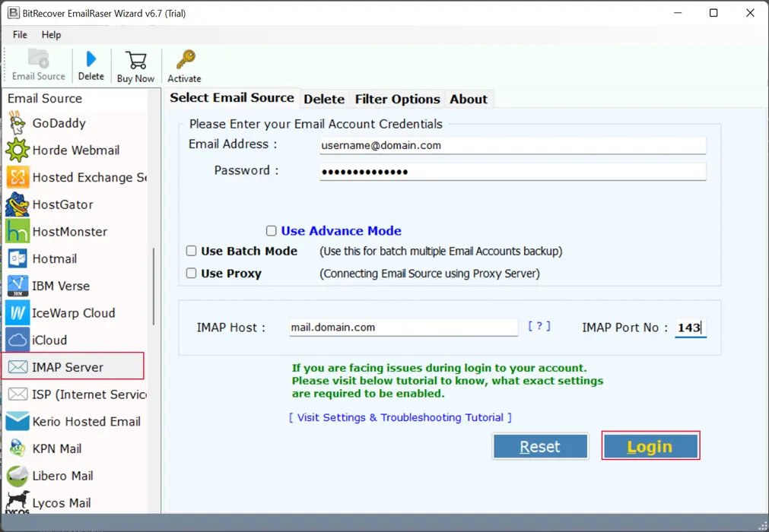Click the Email Address input field

(x=513, y=145)
